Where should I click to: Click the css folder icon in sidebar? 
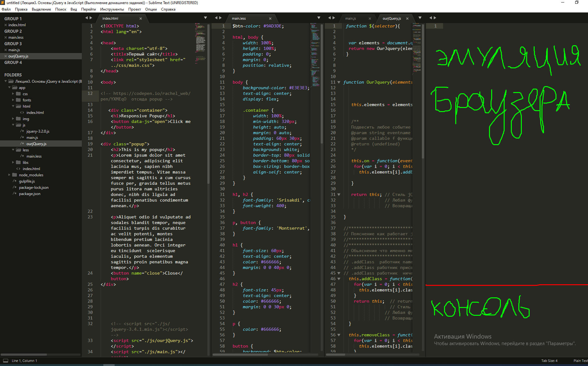18,94
